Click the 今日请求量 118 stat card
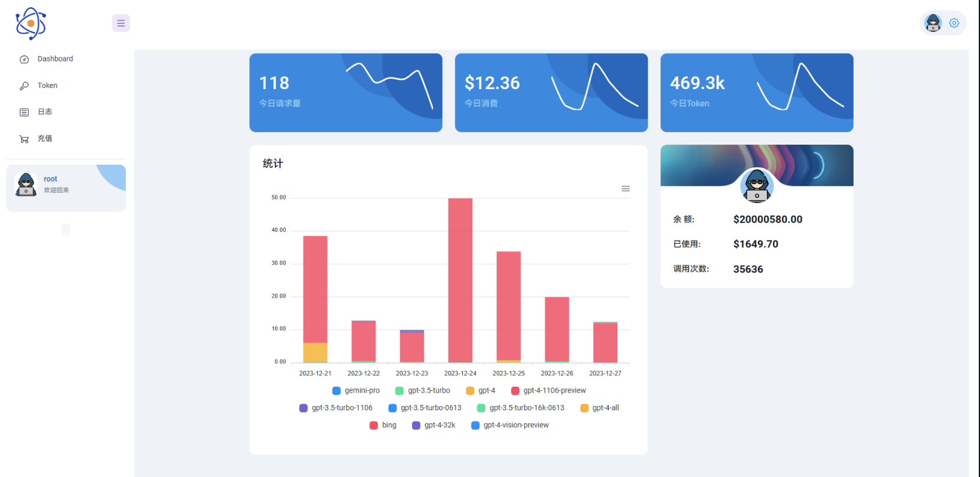The width and height of the screenshot is (980, 477). 345,93
